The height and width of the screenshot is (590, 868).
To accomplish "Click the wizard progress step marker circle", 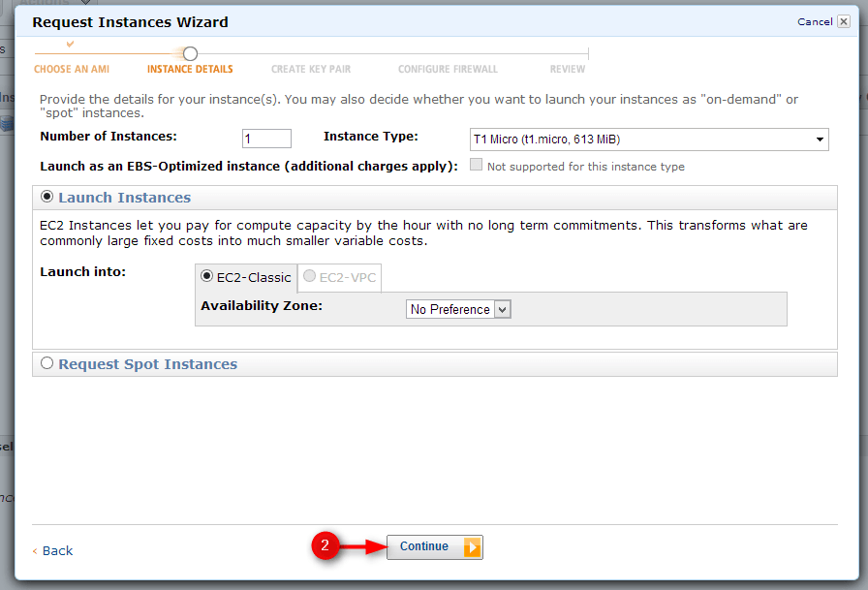I will point(190,53).
